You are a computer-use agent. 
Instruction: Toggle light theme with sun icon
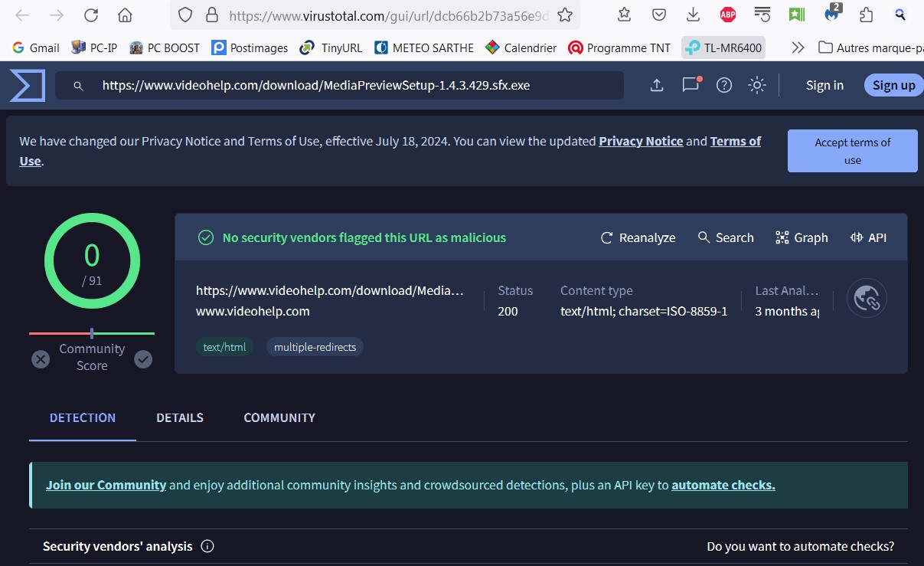click(x=757, y=85)
